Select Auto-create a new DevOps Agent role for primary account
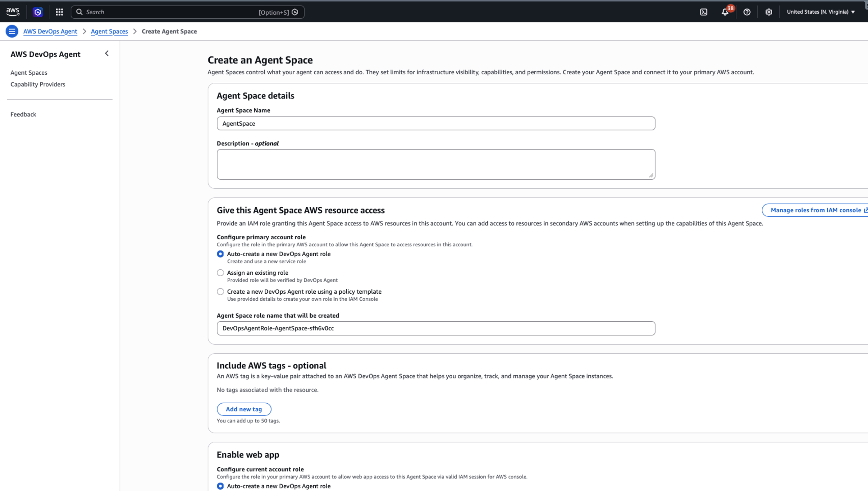This screenshot has width=868, height=504. coord(220,254)
